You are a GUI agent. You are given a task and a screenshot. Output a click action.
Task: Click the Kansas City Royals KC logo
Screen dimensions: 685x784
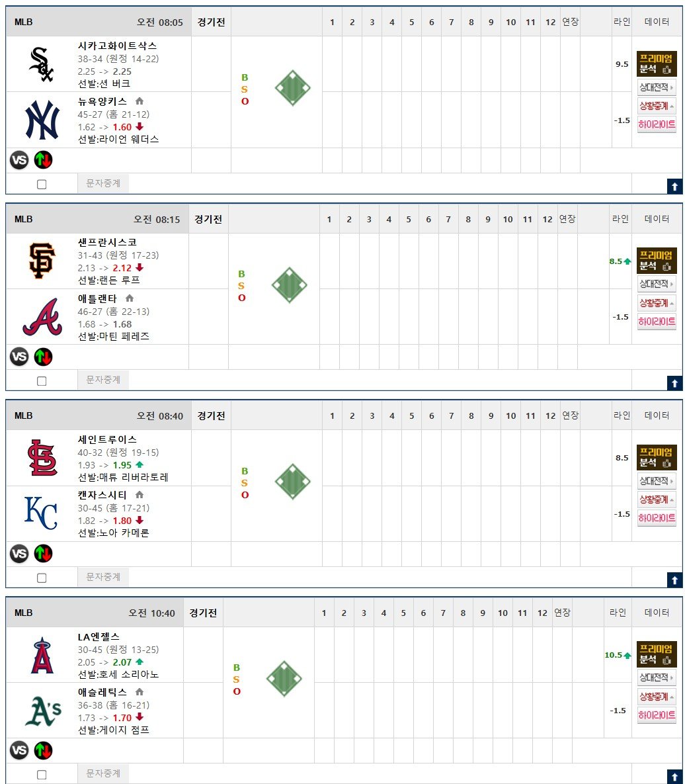click(x=41, y=513)
